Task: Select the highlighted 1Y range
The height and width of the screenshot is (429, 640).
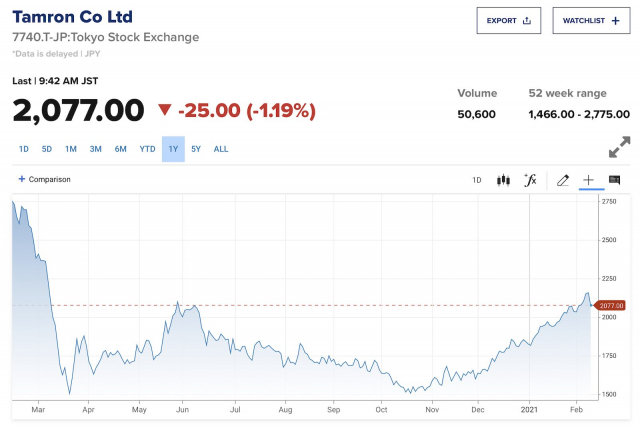Action: (x=173, y=149)
